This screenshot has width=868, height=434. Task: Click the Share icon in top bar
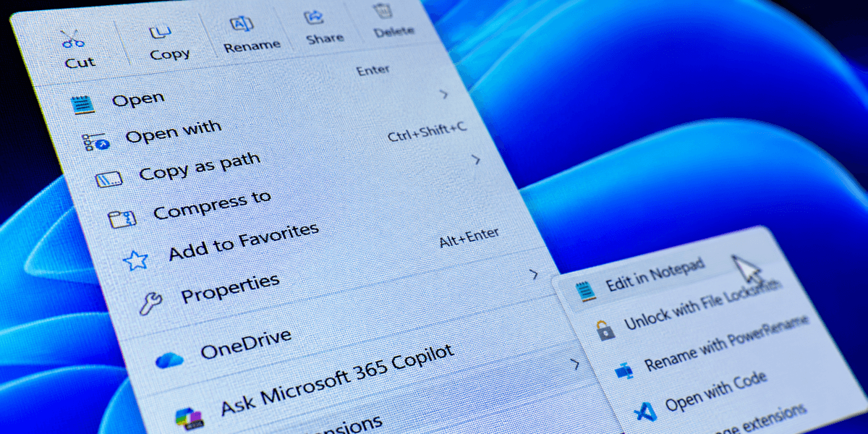coord(315,17)
